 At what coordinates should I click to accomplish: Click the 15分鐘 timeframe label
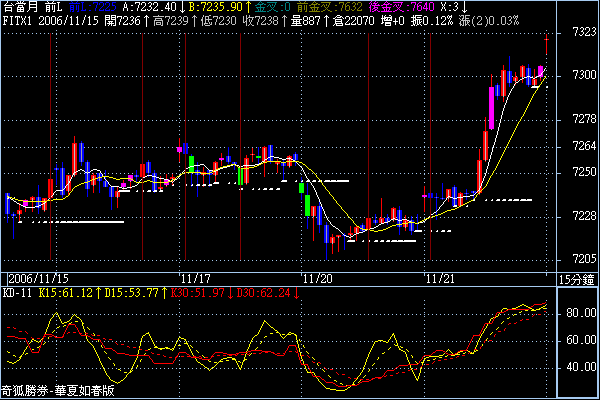[578, 278]
